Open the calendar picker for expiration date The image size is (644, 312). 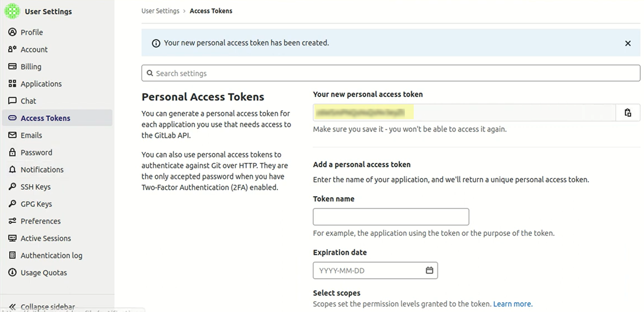(429, 271)
